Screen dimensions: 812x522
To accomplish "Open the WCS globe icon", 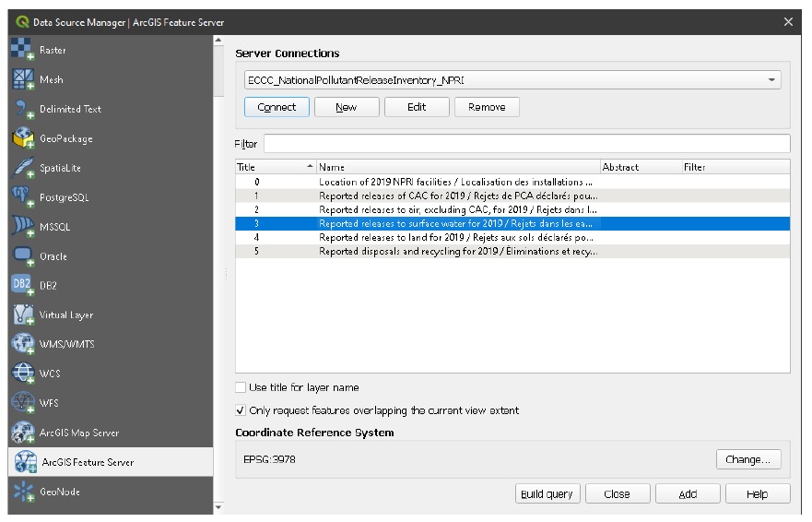I will pos(22,374).
